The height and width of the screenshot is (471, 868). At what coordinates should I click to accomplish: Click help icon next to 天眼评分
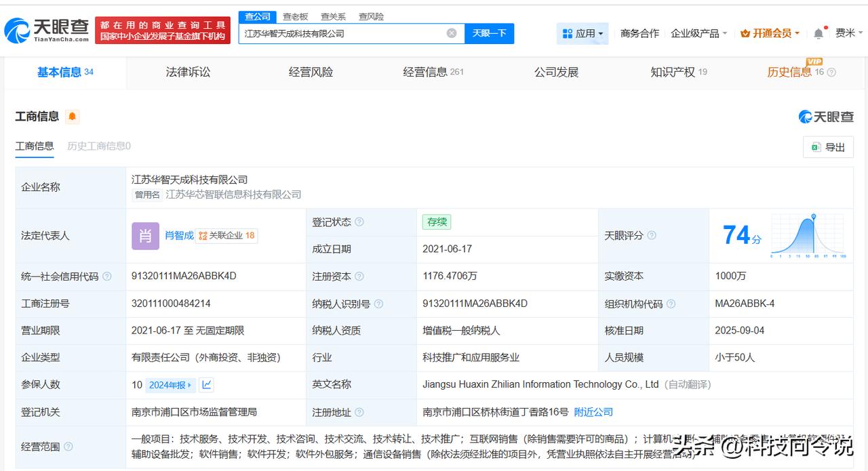[652, 236]
